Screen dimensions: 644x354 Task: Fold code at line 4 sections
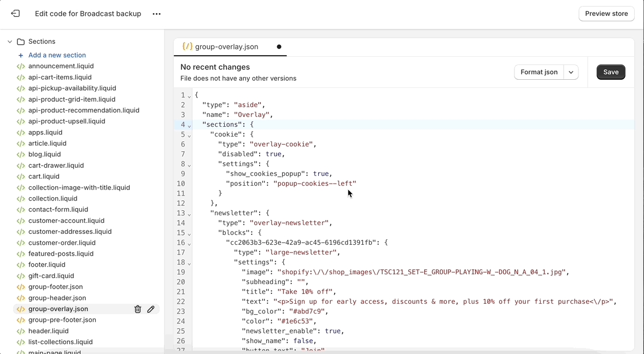click(189, 126)
